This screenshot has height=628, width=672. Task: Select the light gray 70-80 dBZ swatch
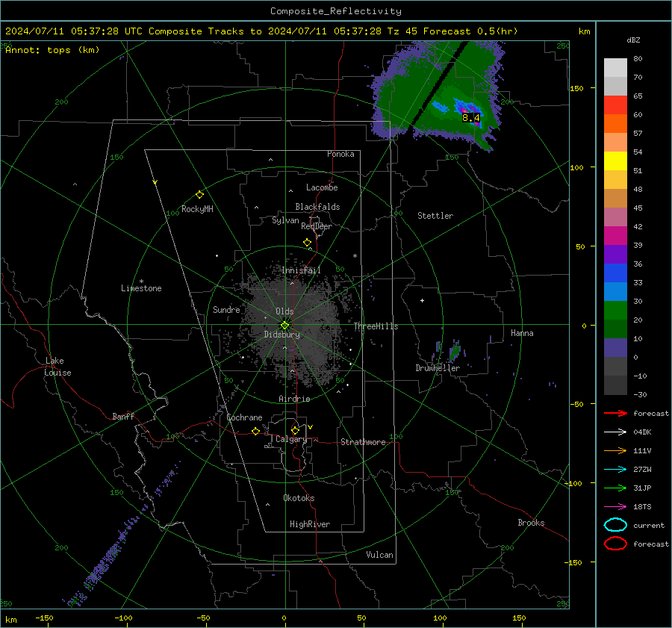[x=615, y=68]
